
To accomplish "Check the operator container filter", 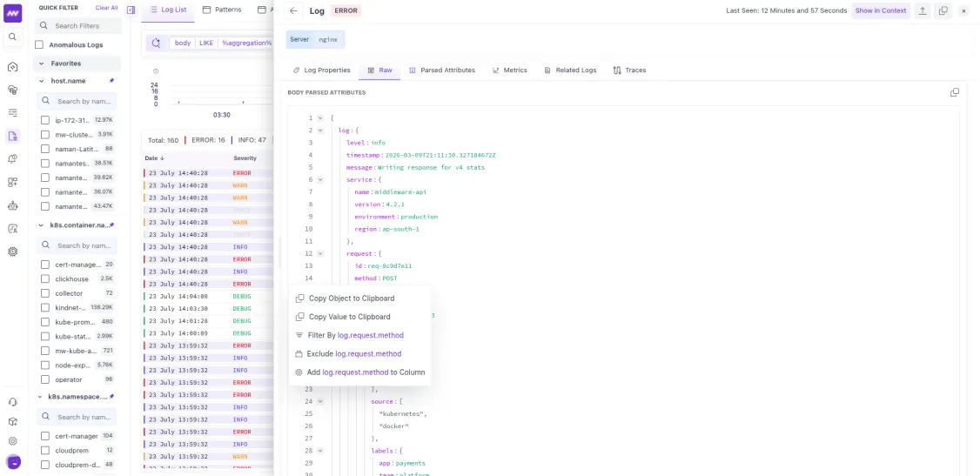I will pos(45,379).
